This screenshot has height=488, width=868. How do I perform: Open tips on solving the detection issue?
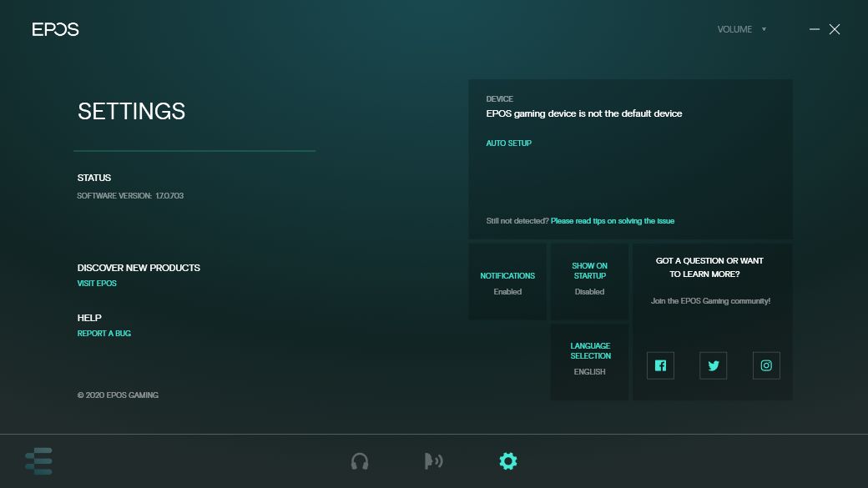tap(613, 221)
